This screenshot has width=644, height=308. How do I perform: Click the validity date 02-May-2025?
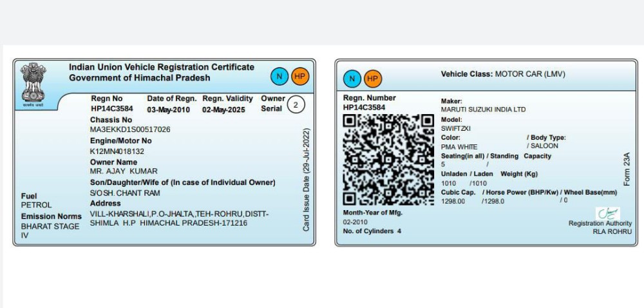(x=223, y=110)
